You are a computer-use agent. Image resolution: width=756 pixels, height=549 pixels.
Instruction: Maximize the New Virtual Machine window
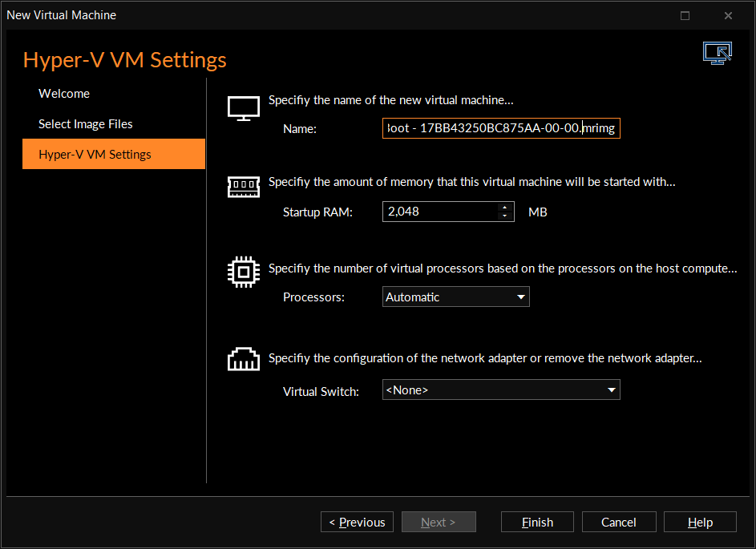point(685,15)
